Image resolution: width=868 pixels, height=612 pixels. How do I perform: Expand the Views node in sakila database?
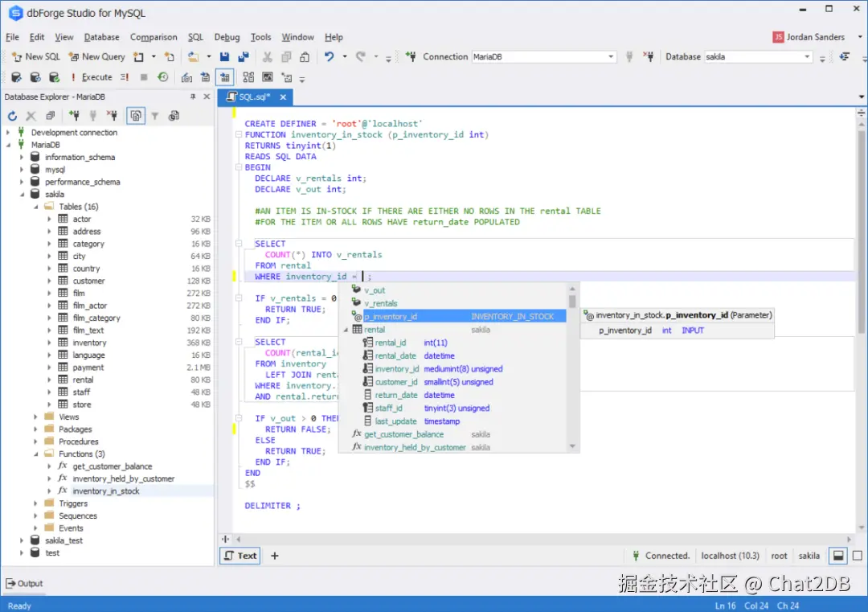coord(34,417)
